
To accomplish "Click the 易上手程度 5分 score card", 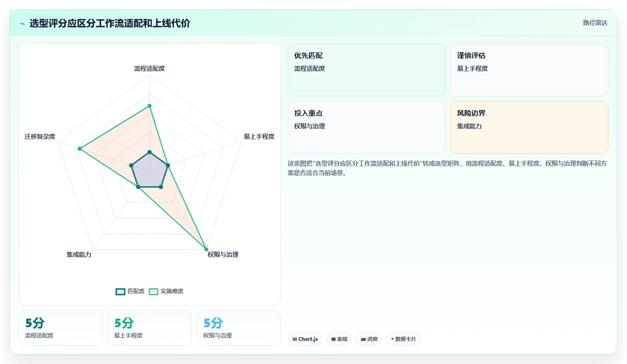I will pyautogui.click(x=150, y=328).
